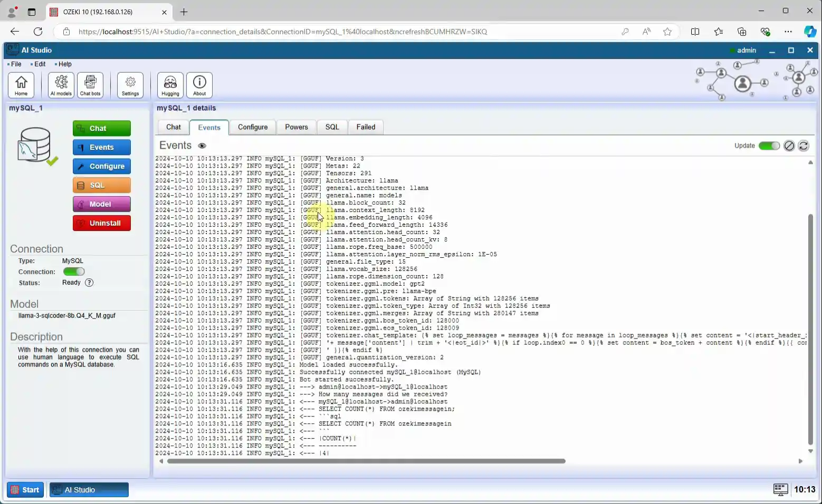
Task: Click the horizontal scroll left arrow
Action: pos(161,461)
